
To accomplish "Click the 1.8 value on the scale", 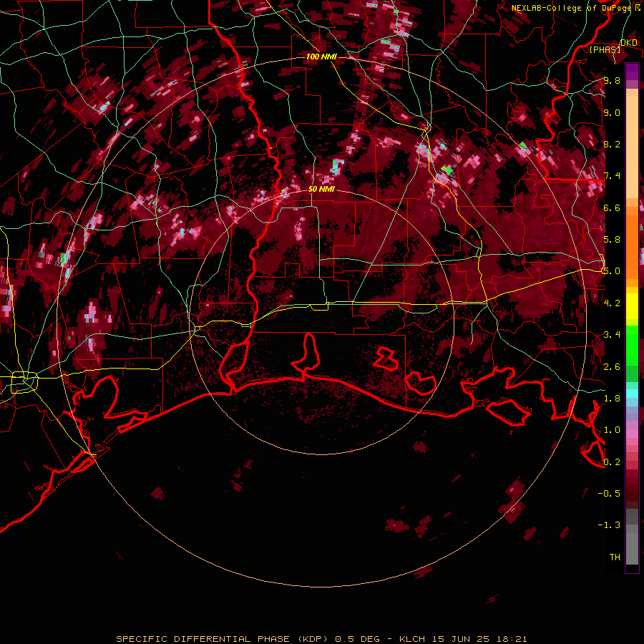I will (x=612, y=399).
